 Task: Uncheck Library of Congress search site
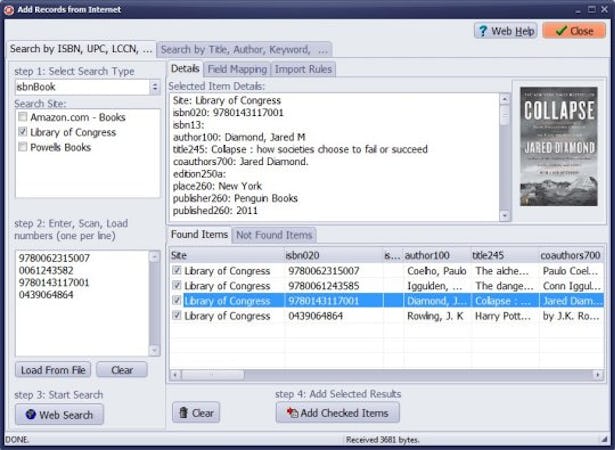[23, 131]
